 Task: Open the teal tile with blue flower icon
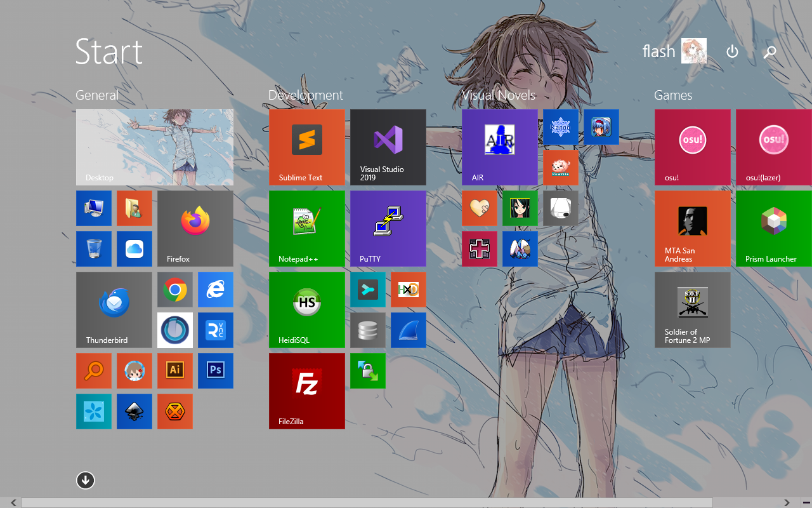tap(94, 411)
